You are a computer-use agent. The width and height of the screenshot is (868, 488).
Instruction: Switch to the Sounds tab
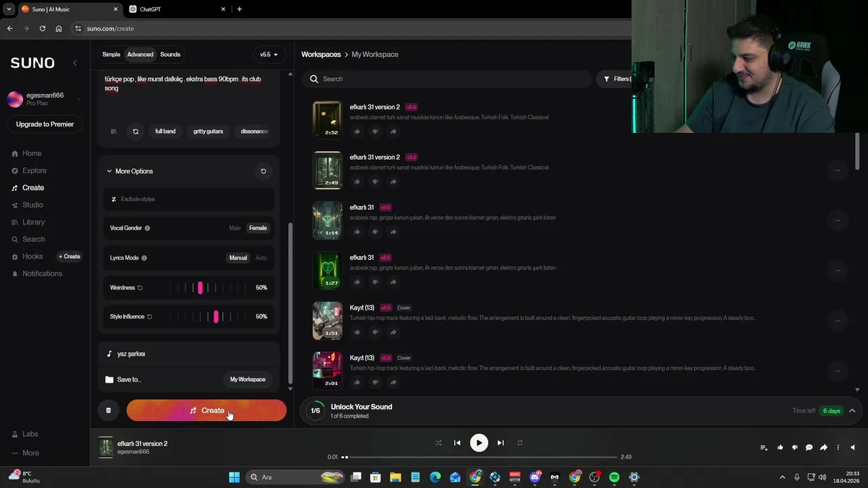coord(170,54)
